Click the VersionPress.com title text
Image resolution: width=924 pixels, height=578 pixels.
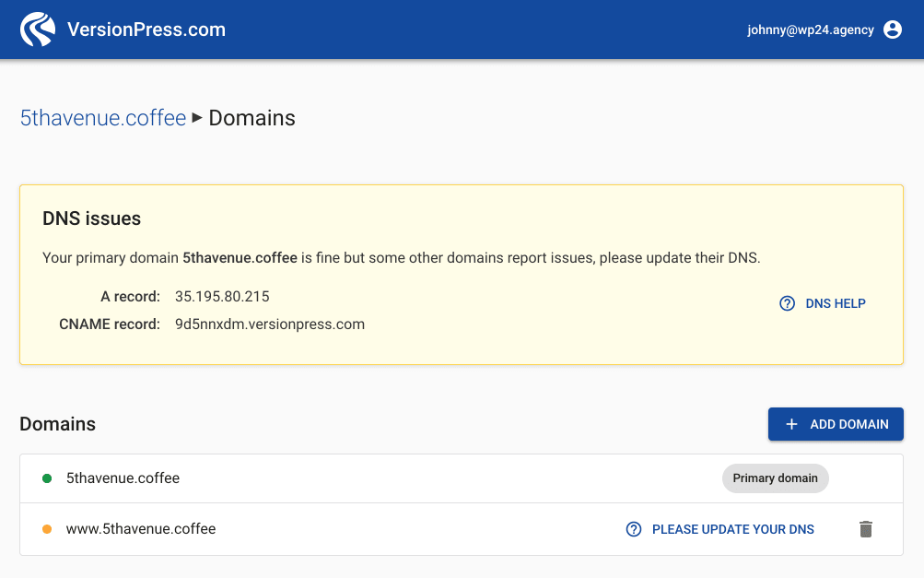(x=146, y=29)
